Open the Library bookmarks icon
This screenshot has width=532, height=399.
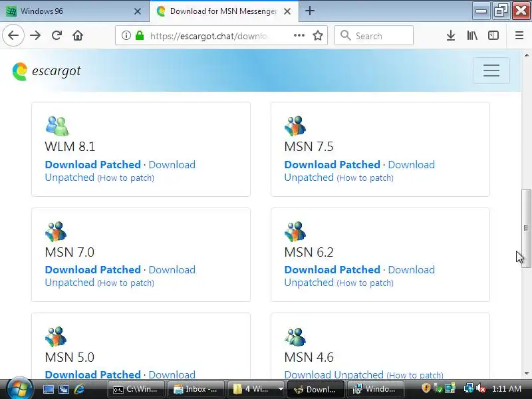coord(472,35)
